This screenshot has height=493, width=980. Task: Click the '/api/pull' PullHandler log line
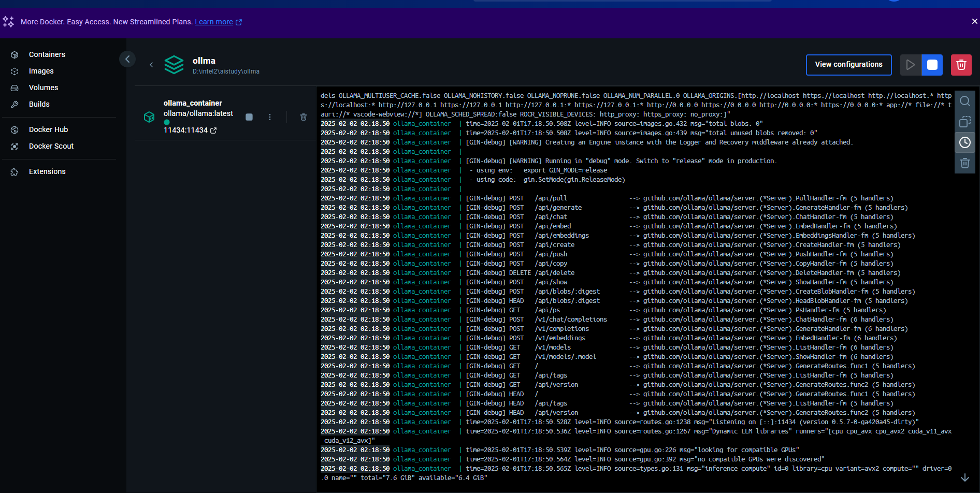pos(607,198)
